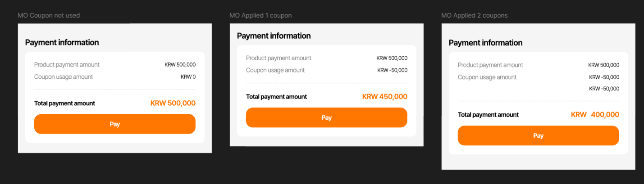Screen dimensions: 644x184
Task: Hit Pay button in Applied 2 coupons frame
Action: 538,135
